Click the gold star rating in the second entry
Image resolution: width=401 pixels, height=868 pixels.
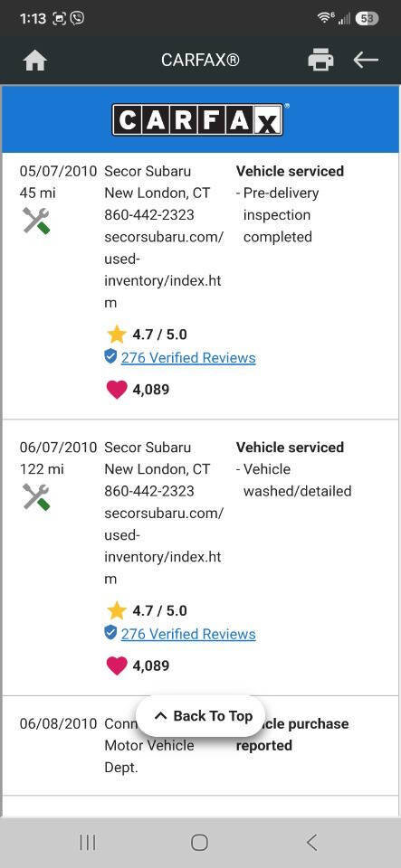pyautogui.click(x=116, y=610)
